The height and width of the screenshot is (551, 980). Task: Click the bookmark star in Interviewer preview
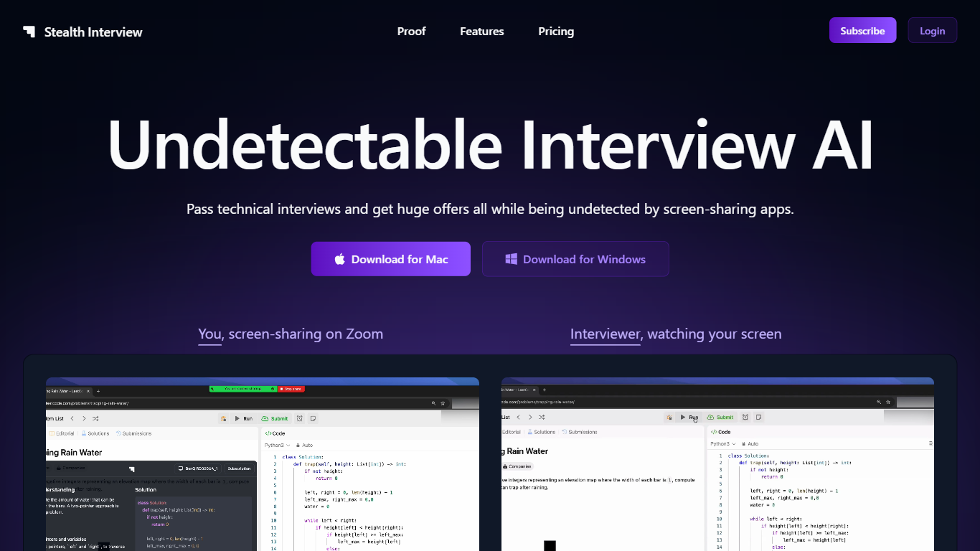click(x=888, y=402)
